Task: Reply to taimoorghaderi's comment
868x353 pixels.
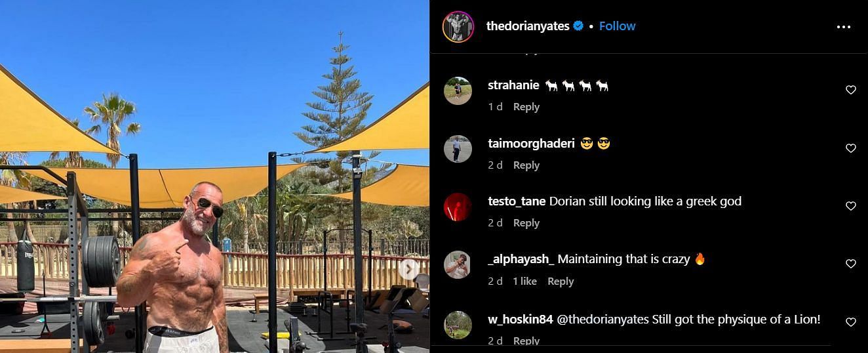Action: pyautogui.click(x=526, y=165)
